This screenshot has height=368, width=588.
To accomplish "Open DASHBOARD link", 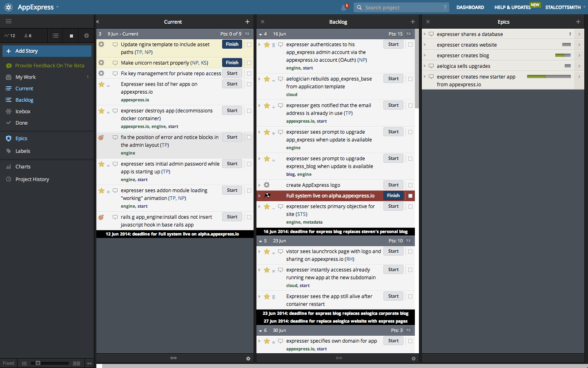I will [x=470, y=7].
